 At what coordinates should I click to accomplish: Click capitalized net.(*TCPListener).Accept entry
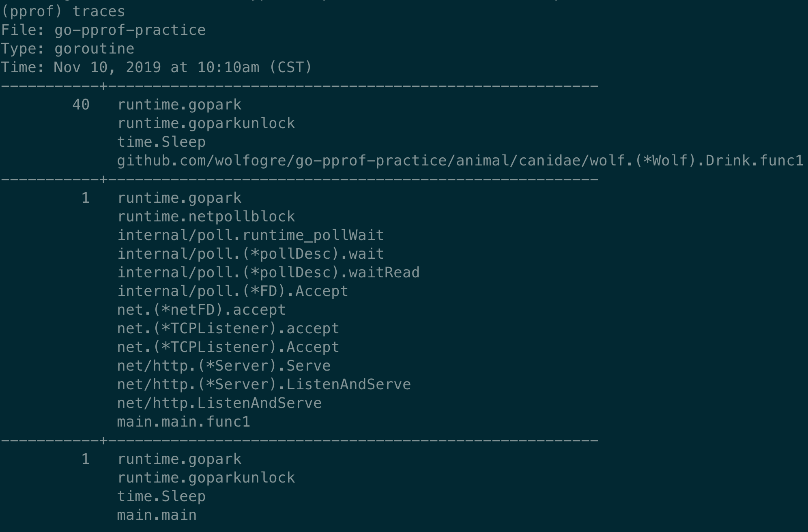point(228,347)
